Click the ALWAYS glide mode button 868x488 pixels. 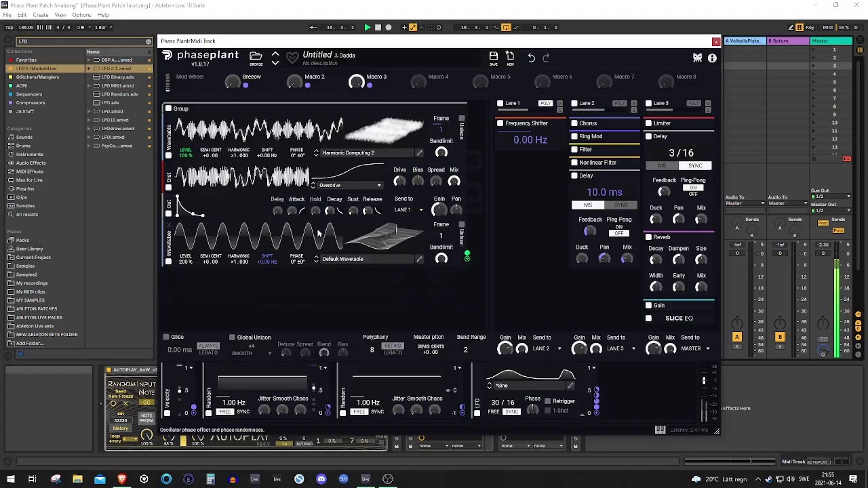click(x=208, y=346)
